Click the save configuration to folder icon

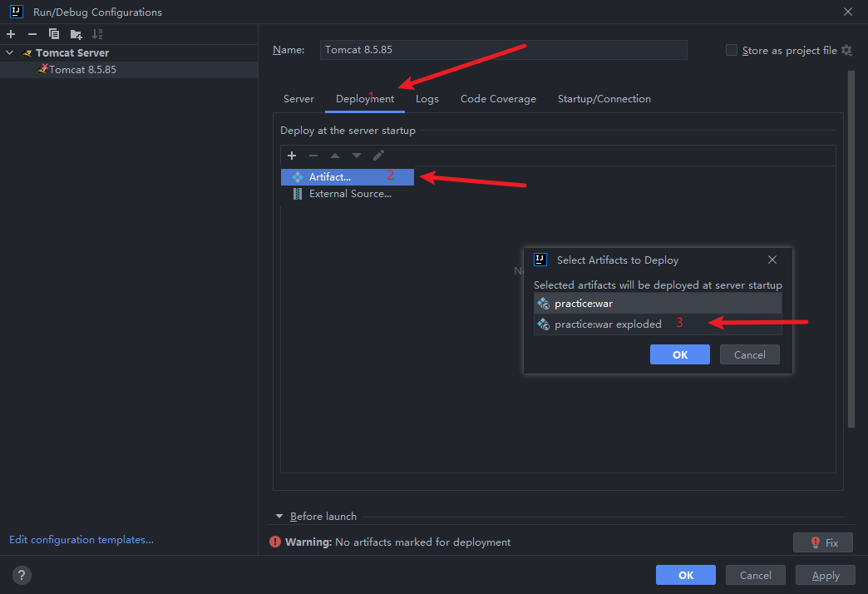click(76, 34)
